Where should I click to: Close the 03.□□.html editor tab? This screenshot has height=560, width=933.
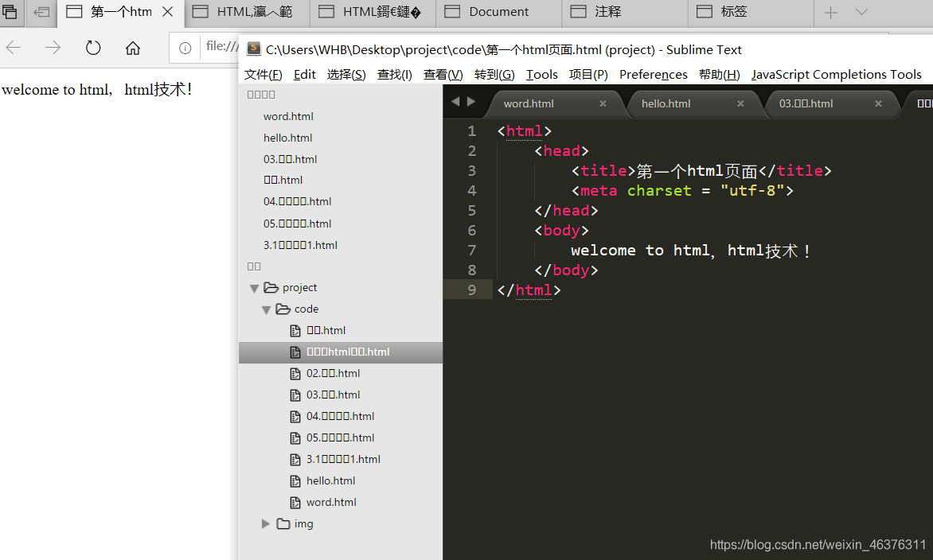point(877,103)
